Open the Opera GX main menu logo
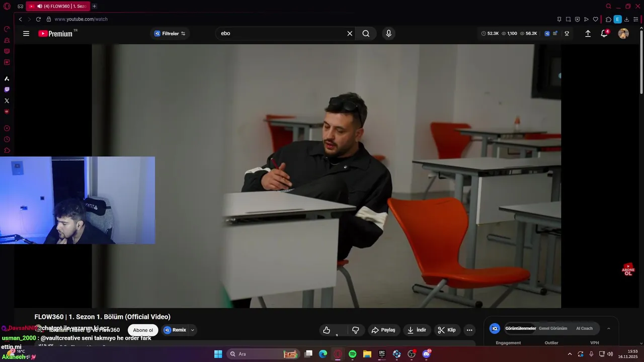 click(7, 6)
